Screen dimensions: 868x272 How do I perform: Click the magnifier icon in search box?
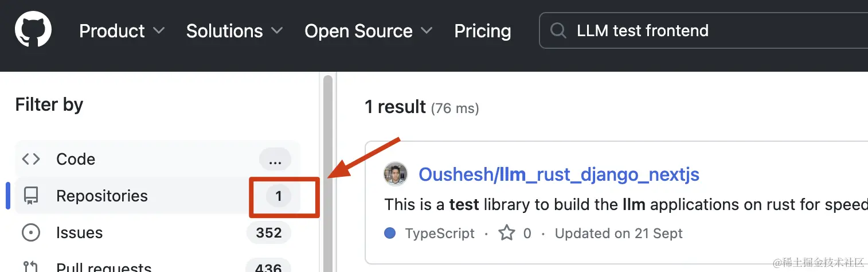pyautogui.click(x=558, y=30)
